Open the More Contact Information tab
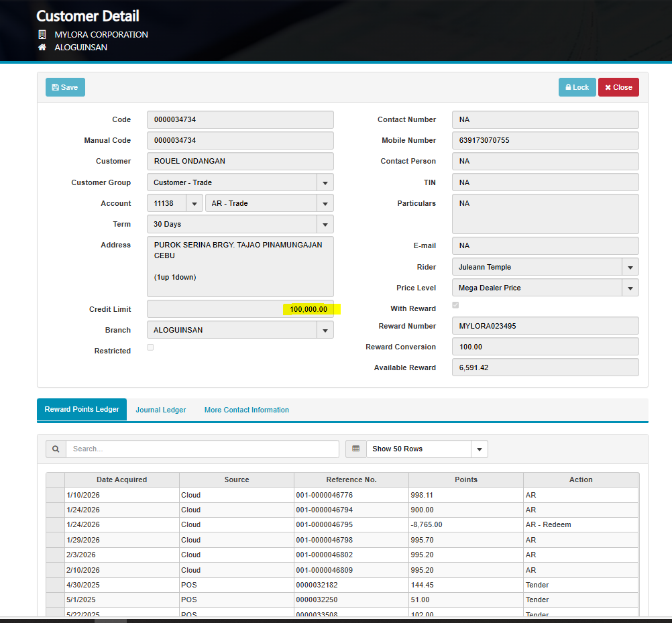Image resolution: width=672 pixels, height=623 pixels. 246,410
